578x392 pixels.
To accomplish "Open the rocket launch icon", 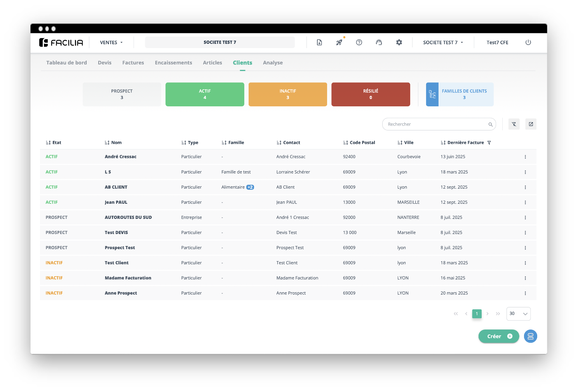I will [339, 42].
